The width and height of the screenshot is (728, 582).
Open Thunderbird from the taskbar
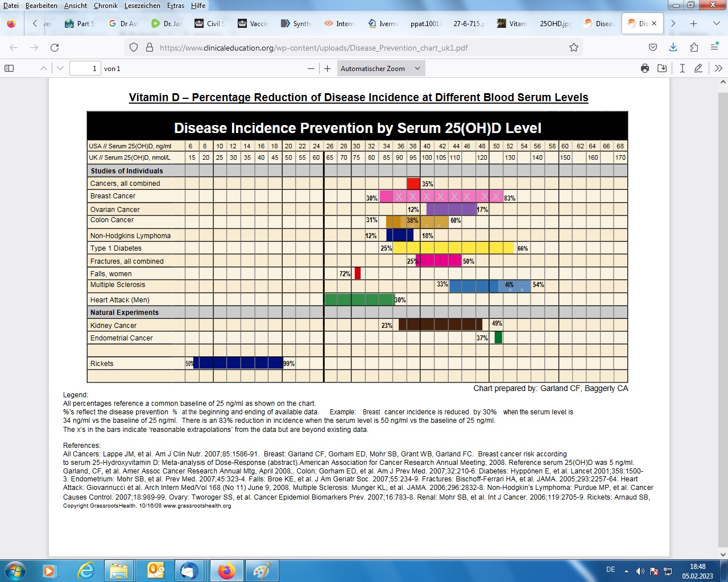click(189, 571)
